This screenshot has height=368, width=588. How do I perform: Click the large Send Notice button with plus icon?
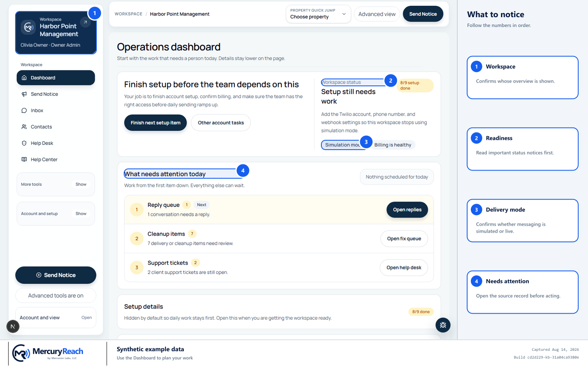tap(56, 275)
